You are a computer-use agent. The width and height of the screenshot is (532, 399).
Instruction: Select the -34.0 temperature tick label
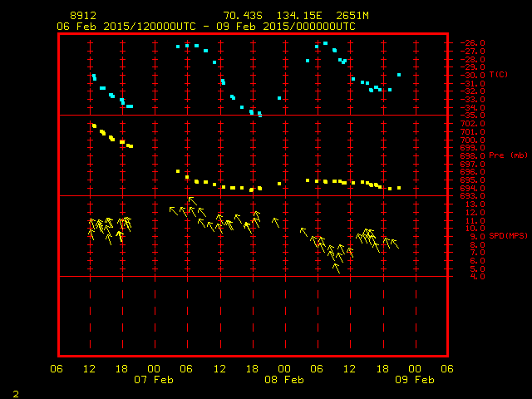(x=473, y=107)
